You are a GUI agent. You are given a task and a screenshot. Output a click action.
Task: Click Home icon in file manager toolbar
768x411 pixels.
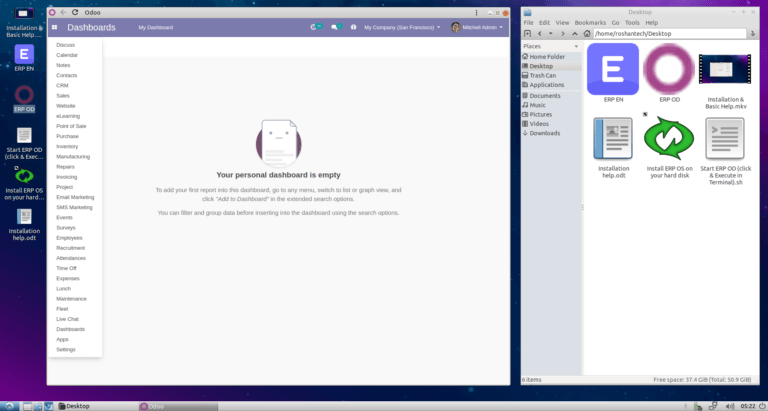tap(587, 34)
